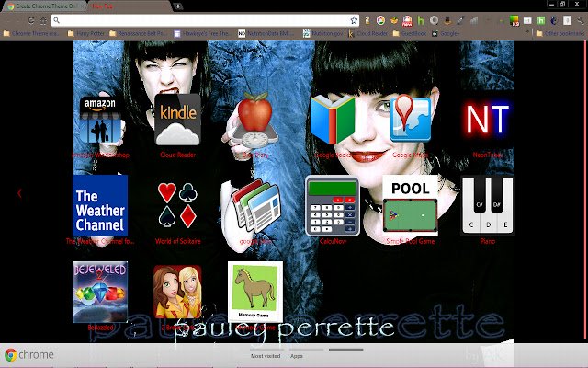The height and width of the screenshot is (368, 588).
Task: Click the color picker extension icon
Action: [x=514, y=20]
